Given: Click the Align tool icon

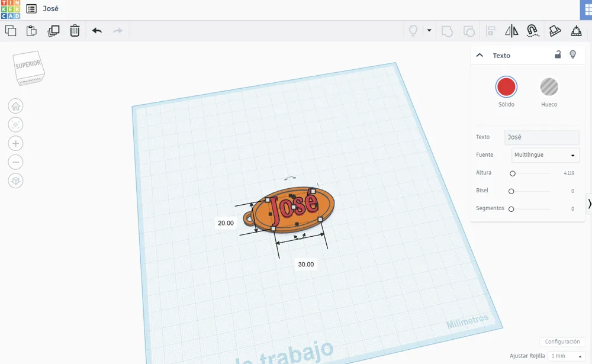Looking at the screenshot, I should 490,31.
